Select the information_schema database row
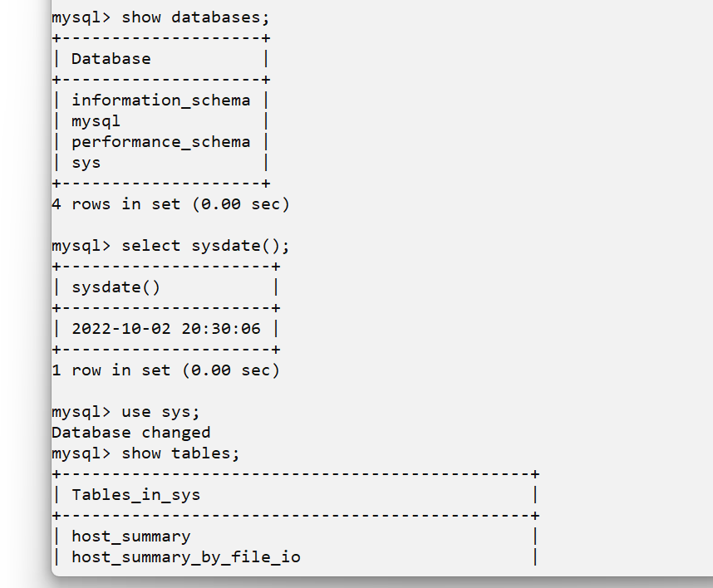This screenshot has width=713, height=588. [160, 100]
